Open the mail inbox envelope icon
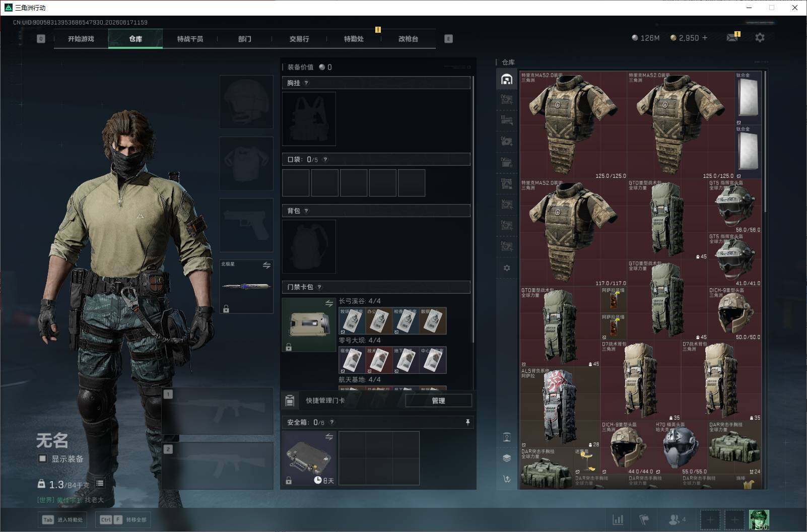 pyautogui.click(x=732, y=37)
